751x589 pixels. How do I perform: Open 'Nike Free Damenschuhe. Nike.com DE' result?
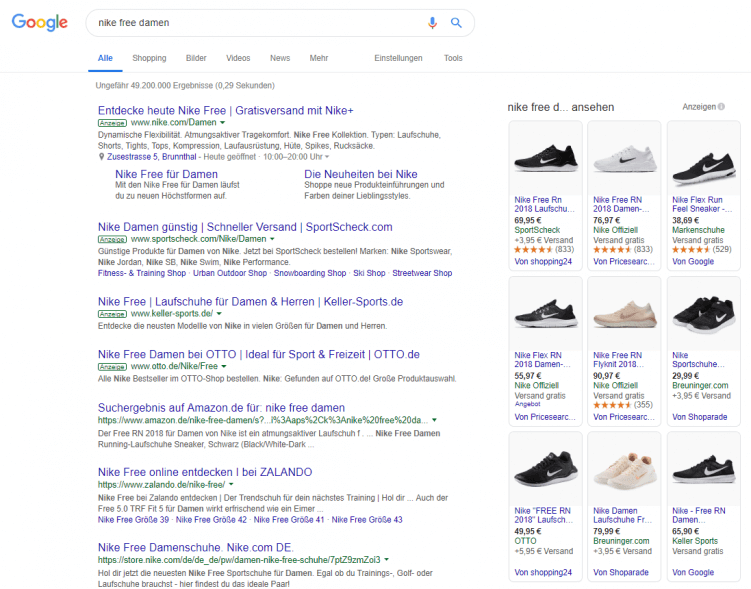pyautogui.click(x=196, y=547)
